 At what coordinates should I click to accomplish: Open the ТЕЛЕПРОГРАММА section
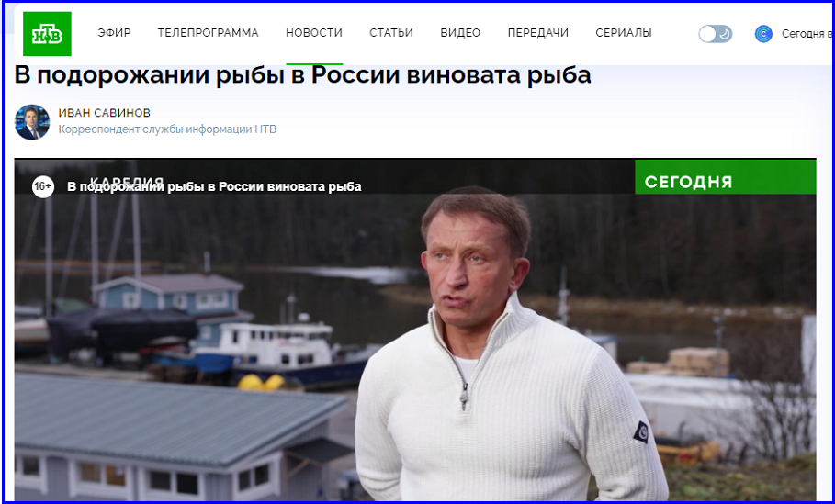tap(209, 33)
